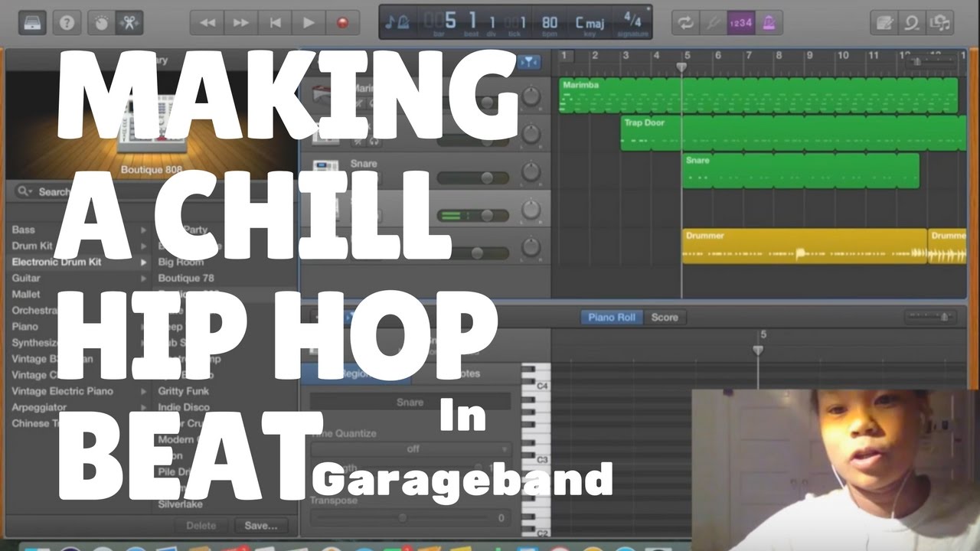Open the Loop Browser button
980x551 pixels.
(x=912, y=22)
